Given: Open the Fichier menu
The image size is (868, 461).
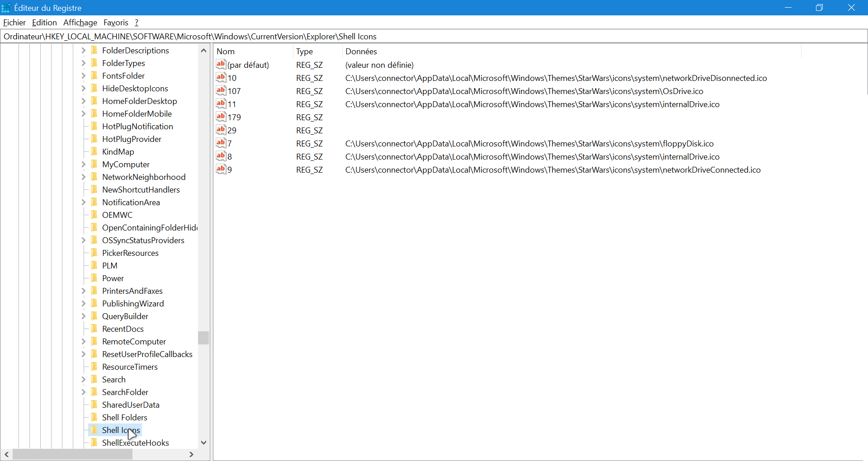Looking at the screenshot, I should (x=14, y=23).
